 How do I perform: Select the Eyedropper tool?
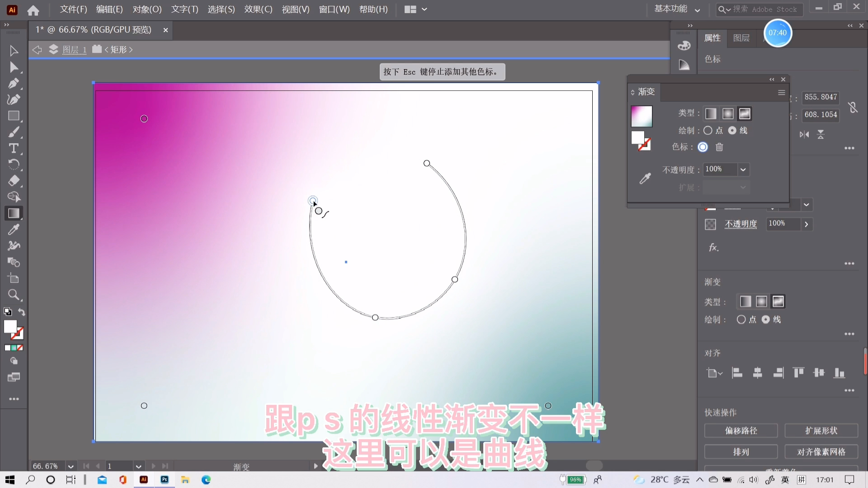tap(14, 230)
